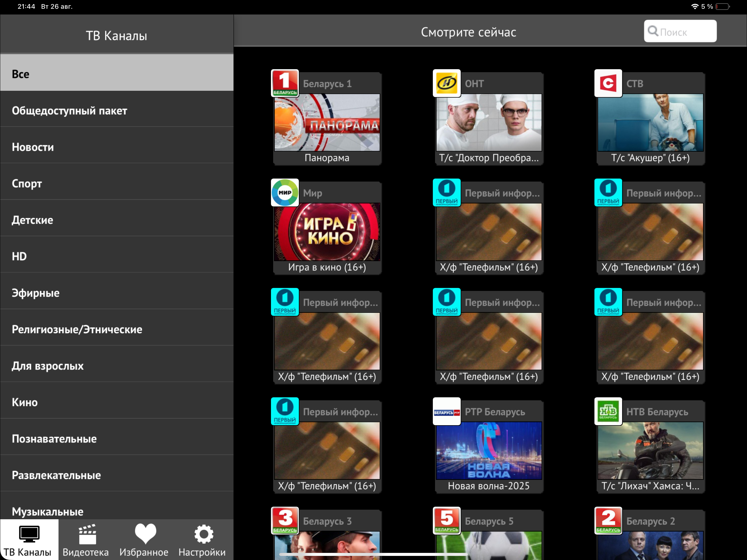Click the "Игра в кино (16+)" title
The height and width of the screenshot is (560, 747).
click(327, 267)
